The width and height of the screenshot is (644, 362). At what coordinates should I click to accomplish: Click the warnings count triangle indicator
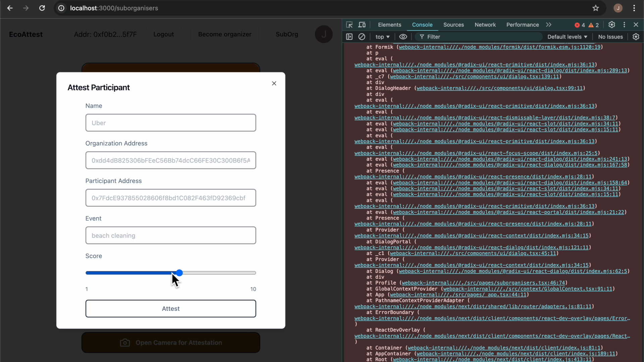[594, 25]
